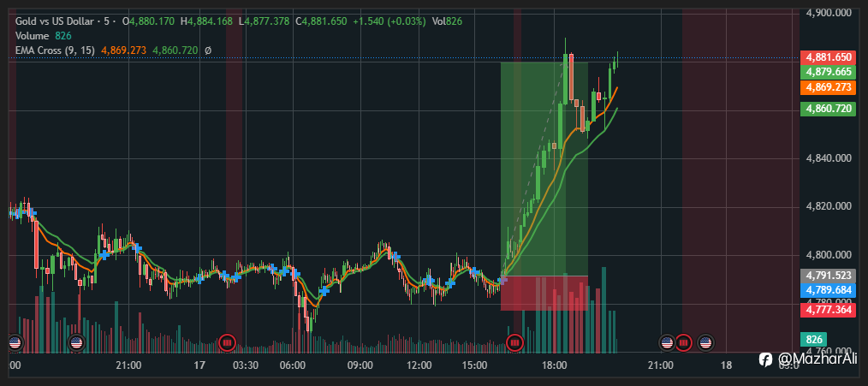Image resolution: width=868 pixels, height=386 pixels.
Task: Click the 4,900.000 price axis label
Action: [x=828, y=14]
